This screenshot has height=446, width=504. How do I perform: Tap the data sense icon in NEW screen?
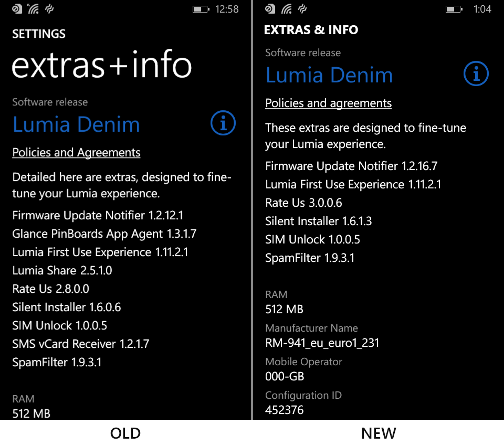pos(270,9)
